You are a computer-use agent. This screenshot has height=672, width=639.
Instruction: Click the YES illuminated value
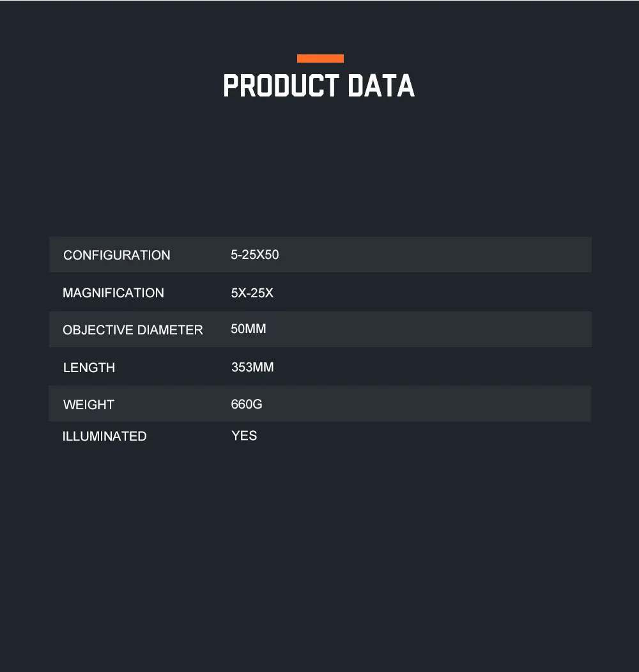click(x=244, y=436)
